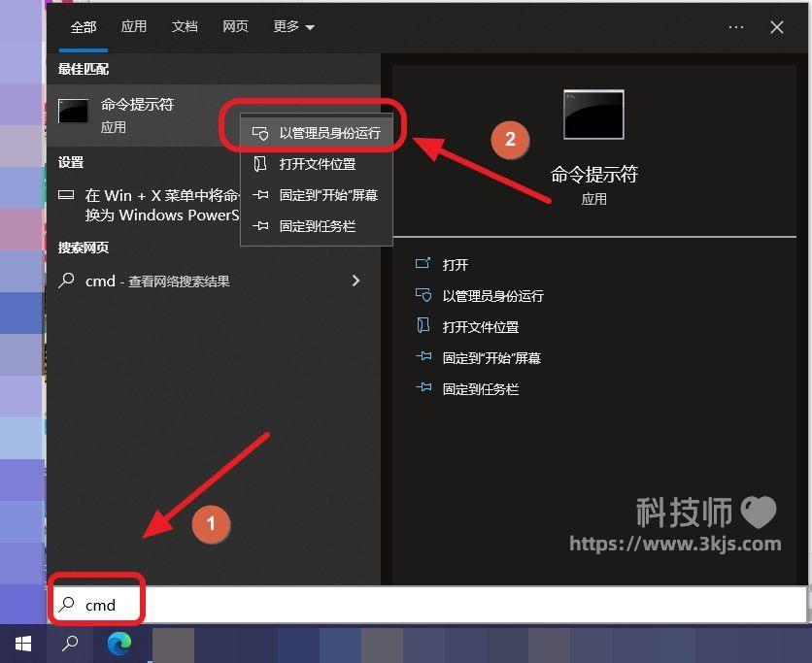This screenshot has width=812, height=663.
Task: Choose 以管理员身份运行 in context menu
Action: click(317, 133)
